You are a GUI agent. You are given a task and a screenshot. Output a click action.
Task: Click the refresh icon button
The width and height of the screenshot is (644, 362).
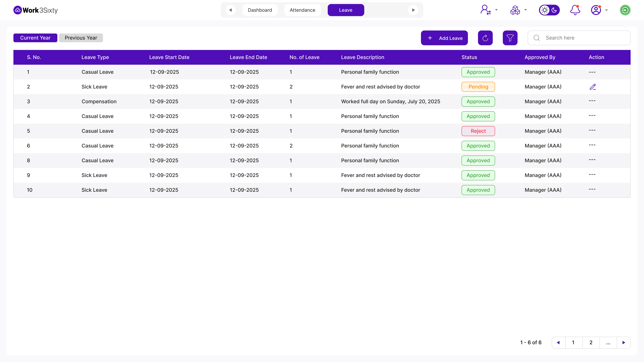[485, 38]
